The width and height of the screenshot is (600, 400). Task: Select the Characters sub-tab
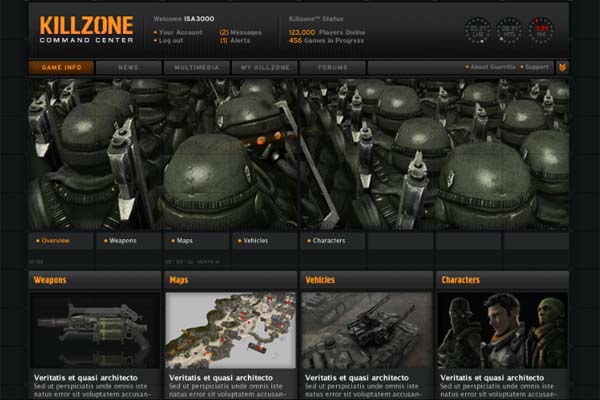click(x=333, y=241)
